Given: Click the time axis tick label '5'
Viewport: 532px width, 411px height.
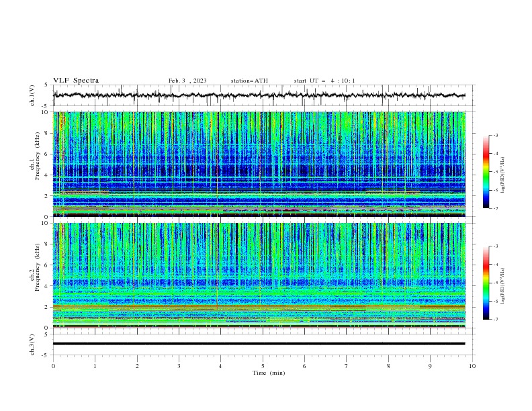Looking at the screenshot, I should 263,366.
